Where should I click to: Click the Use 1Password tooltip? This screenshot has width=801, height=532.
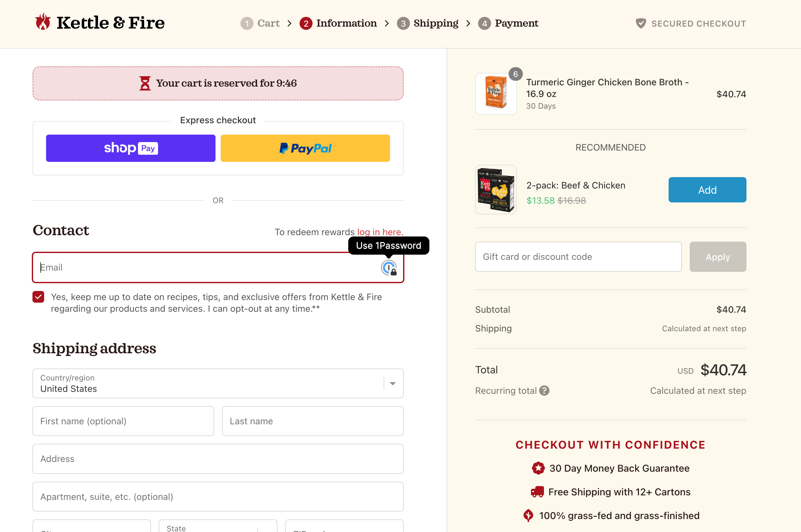(388, 245)
